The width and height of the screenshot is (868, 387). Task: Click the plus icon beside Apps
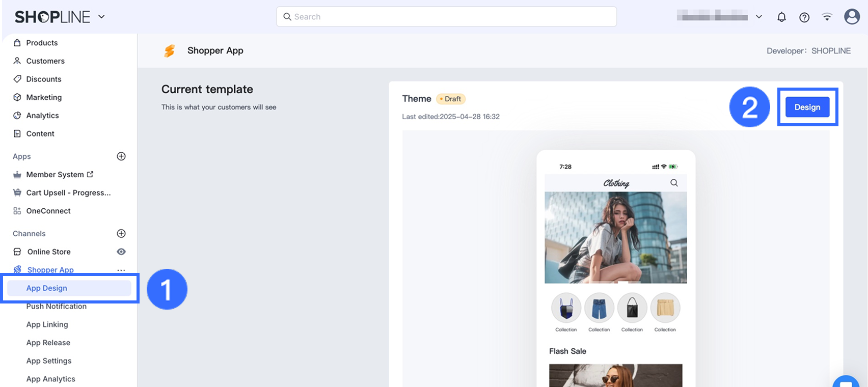[x=121, y=156]
